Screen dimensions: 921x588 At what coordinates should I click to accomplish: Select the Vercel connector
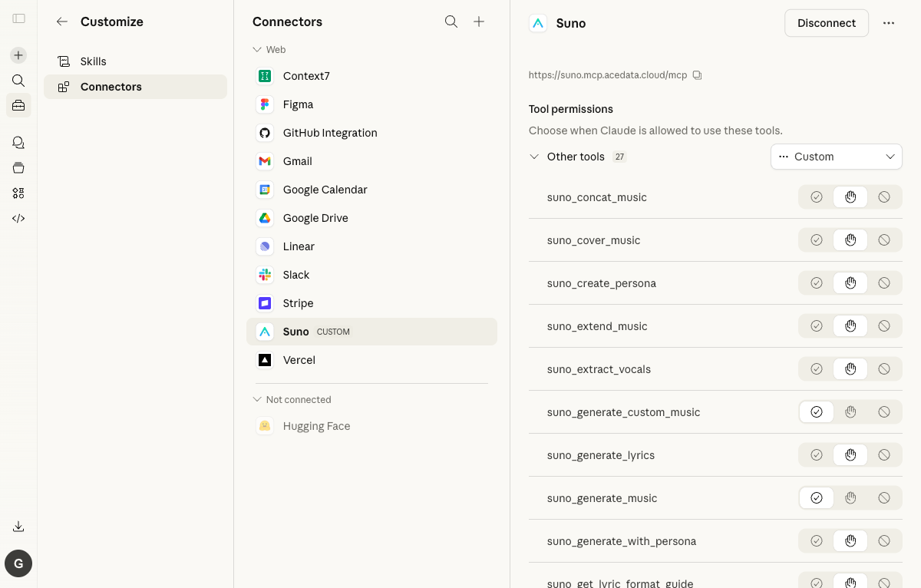tap(371, 360)
